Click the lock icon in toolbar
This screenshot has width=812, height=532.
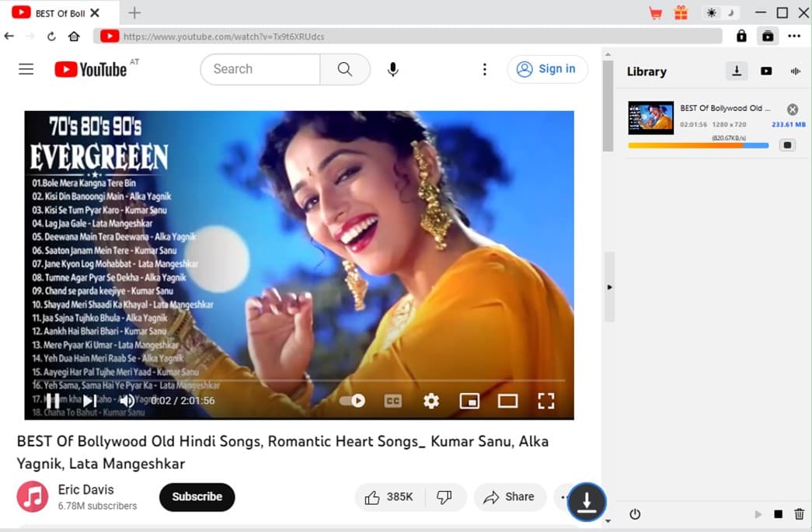(741, 36)
